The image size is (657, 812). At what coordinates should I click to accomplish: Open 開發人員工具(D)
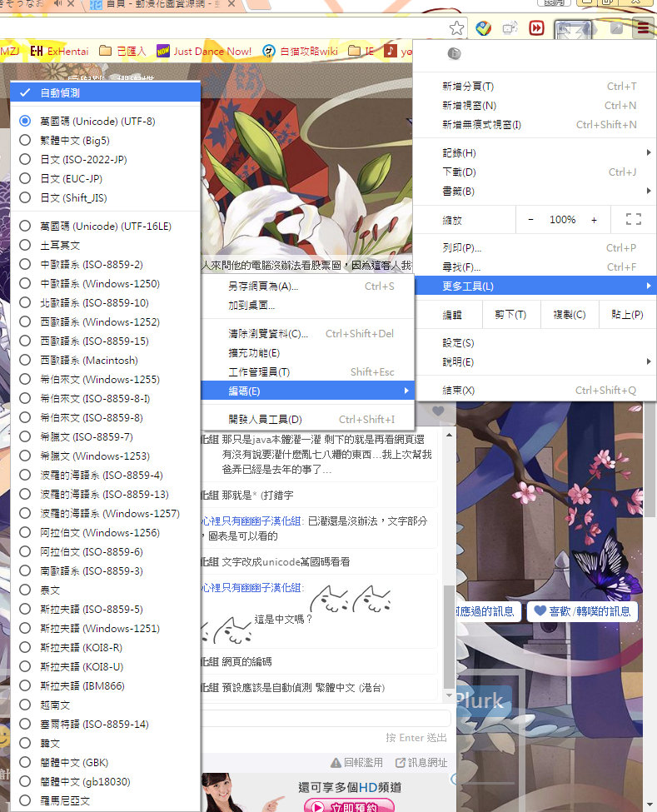pyautogui.click(x=307, y=420)
